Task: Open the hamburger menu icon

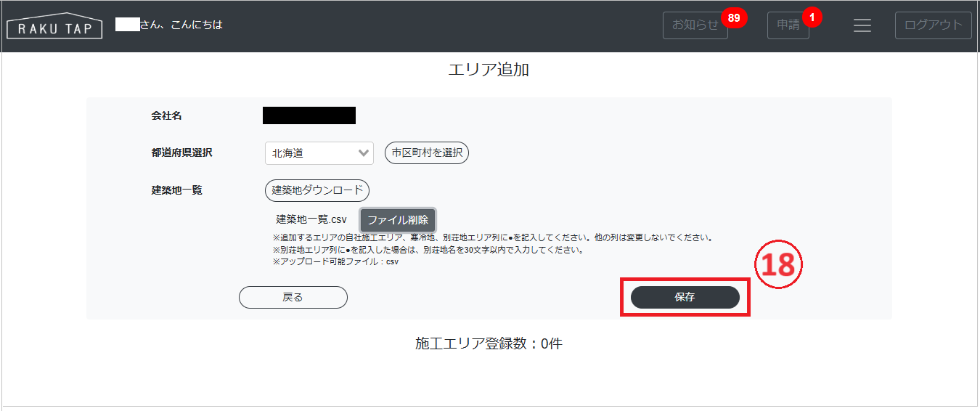Action: 862,25
